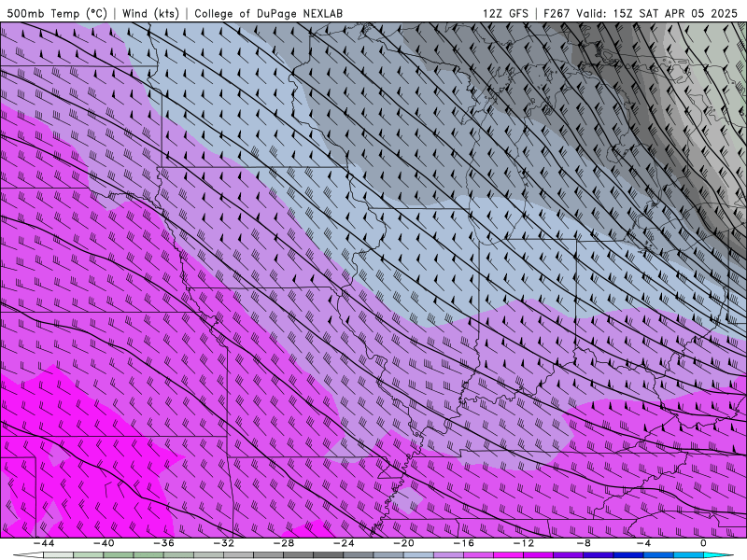The width and height of the screenshot is (747, 560).
Task: Click the -4 colorbar label
Action: coord(643,543)
